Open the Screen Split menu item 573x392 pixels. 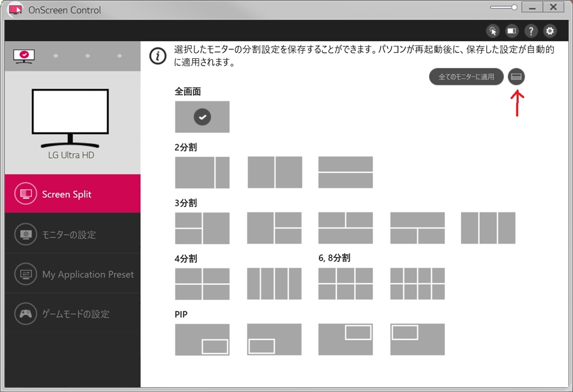click(72, 193)
